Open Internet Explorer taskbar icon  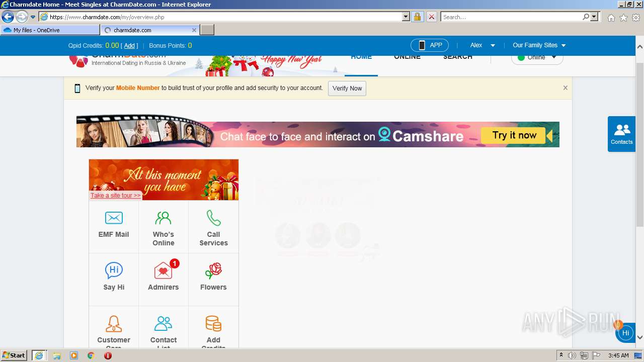click(39, 355)
